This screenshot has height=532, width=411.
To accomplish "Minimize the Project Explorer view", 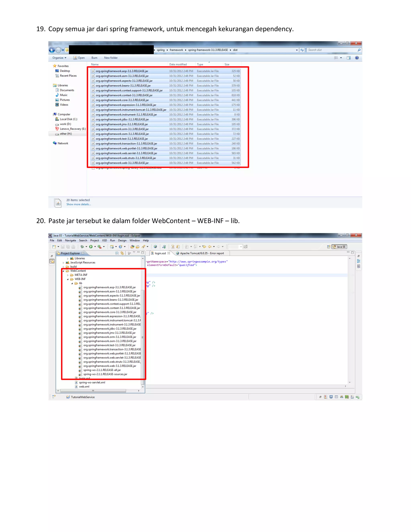I will point(138,252).
